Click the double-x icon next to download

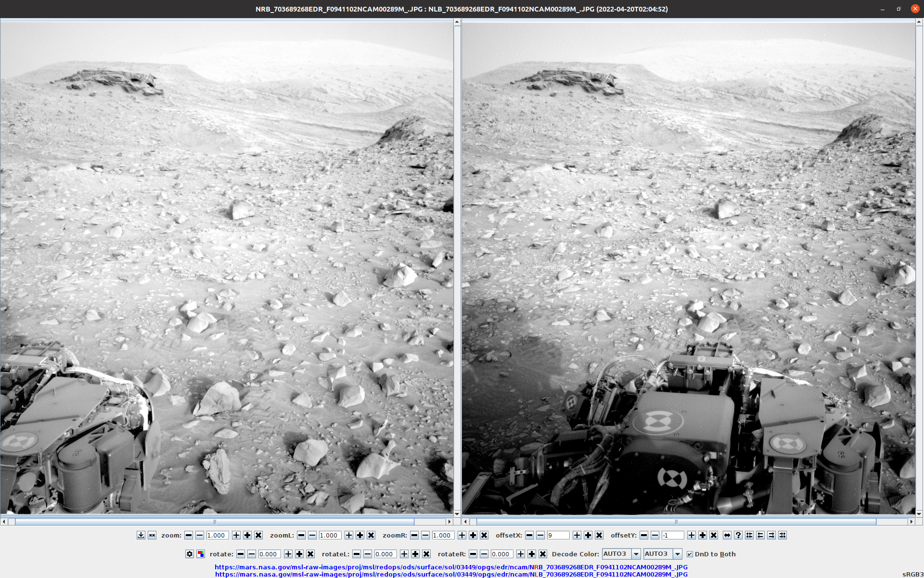click(x=152, y=535)
